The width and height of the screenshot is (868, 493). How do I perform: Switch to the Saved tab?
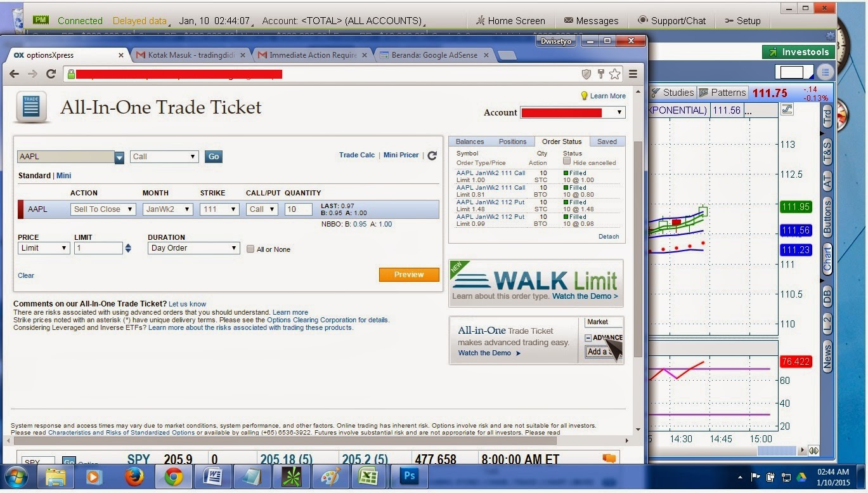click(607, 141)
